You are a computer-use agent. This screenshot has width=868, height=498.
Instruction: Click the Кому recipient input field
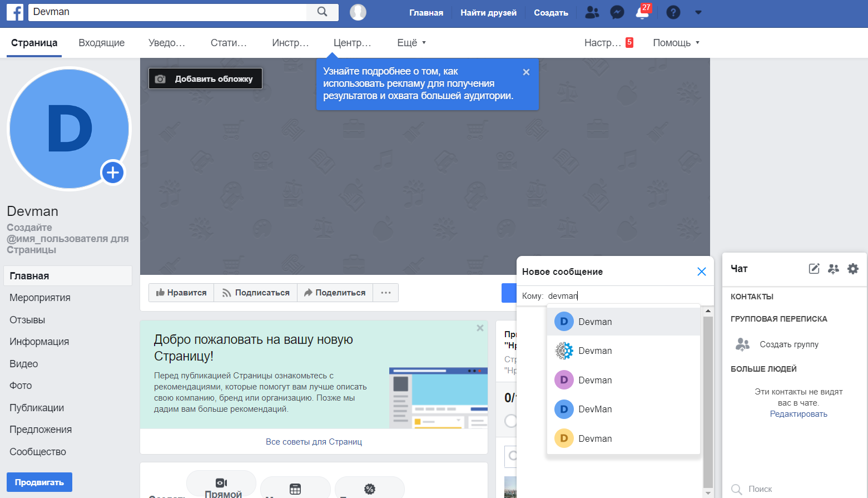tap(628, 296)
